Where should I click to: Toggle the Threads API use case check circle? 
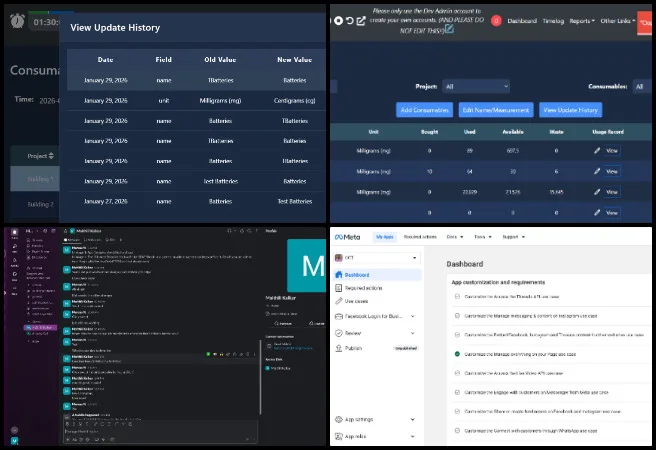(x=456, y=298)
